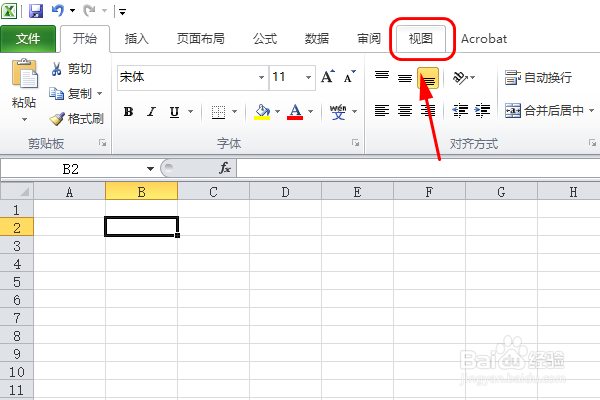Toggle Middle Align vertical alignment

pos(405,78)
